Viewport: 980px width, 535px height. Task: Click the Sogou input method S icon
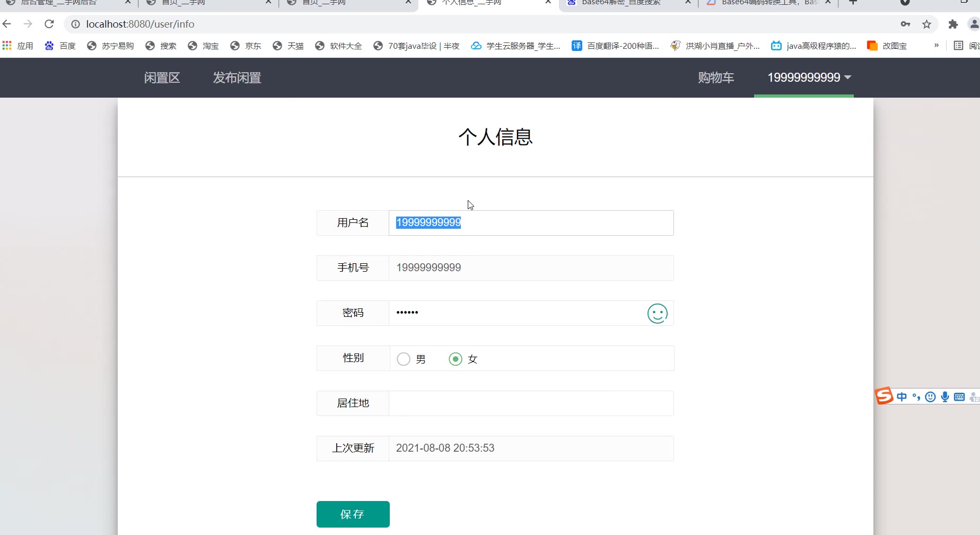[x=884, y=396]
